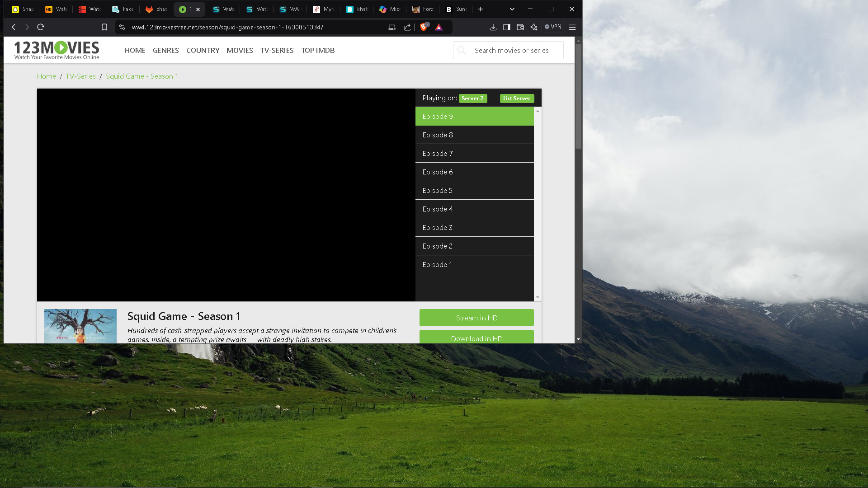This screenshot has height=488, width=868.
Task: Click the Stream in HD button
Action: click(x=476, y=318)
